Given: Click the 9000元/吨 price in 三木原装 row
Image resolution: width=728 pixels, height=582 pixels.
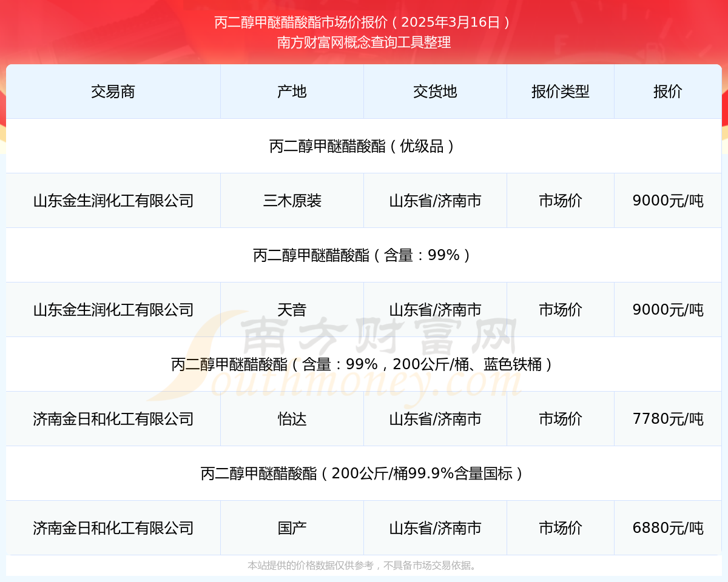Looking at the screenshot, I should click(668, 201).
